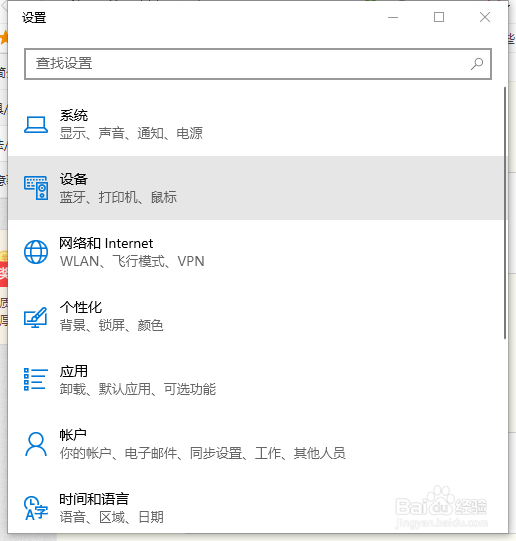The image size is (516, 541).
Task: Click the description 蓝牙、打印机、鼠标
Action: coord(118,197)
